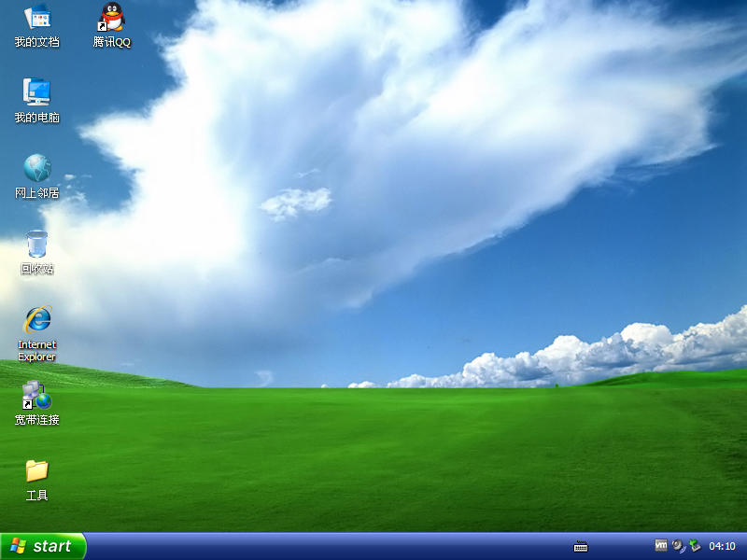Open the speaker volume tray icon
This screenshot has height=560, width=747.
click(x=678, y=546)
